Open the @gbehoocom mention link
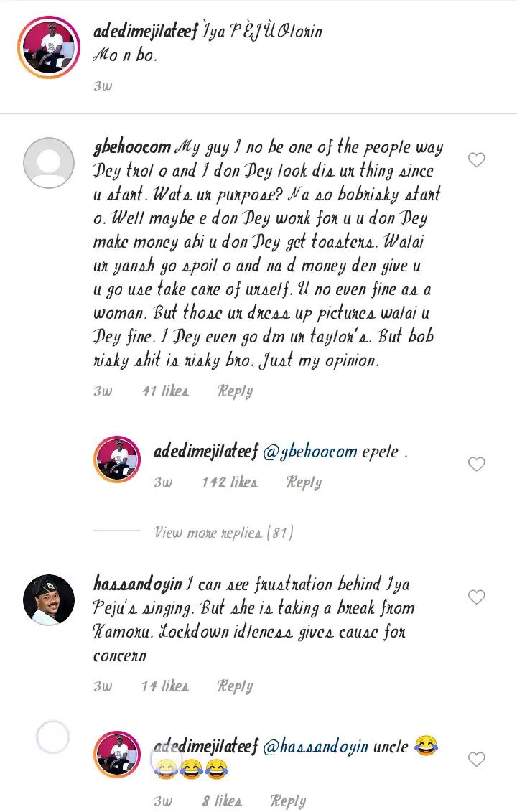The width and height of the screenshot is (517, 812). pyautogui.click(x=309, y=452)
